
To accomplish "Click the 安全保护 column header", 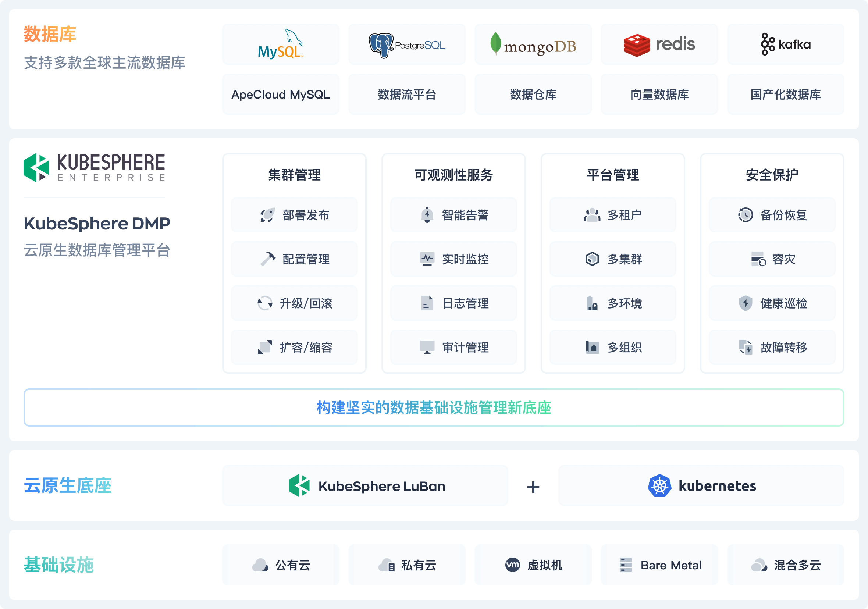I will tap(772, 175).
